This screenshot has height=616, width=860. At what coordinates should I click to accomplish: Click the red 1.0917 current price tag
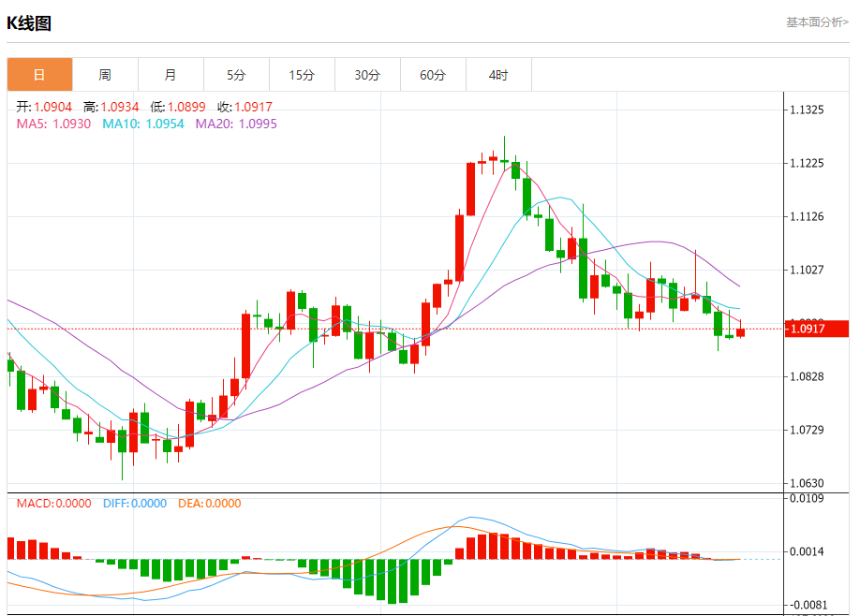817,329
